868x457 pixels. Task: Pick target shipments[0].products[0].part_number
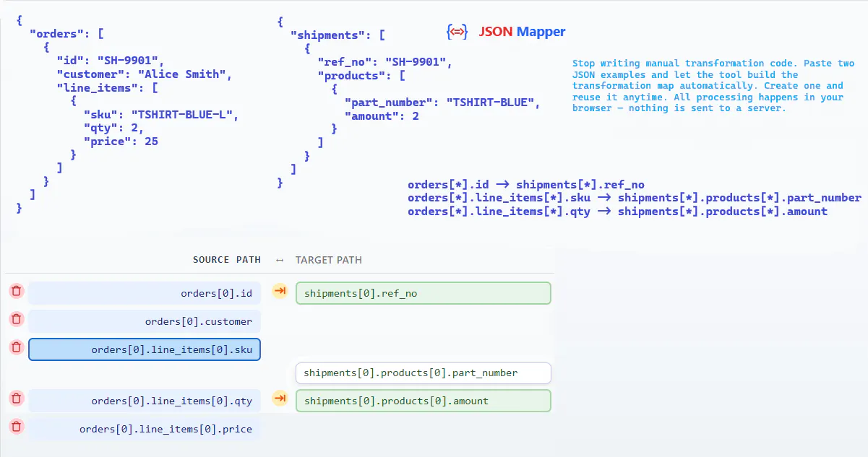(424, 373)
